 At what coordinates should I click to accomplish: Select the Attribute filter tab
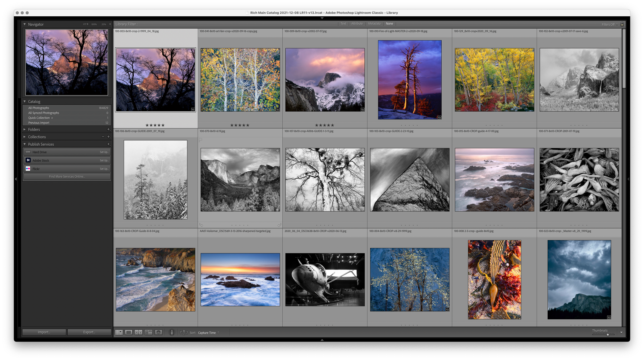(357, 24)
